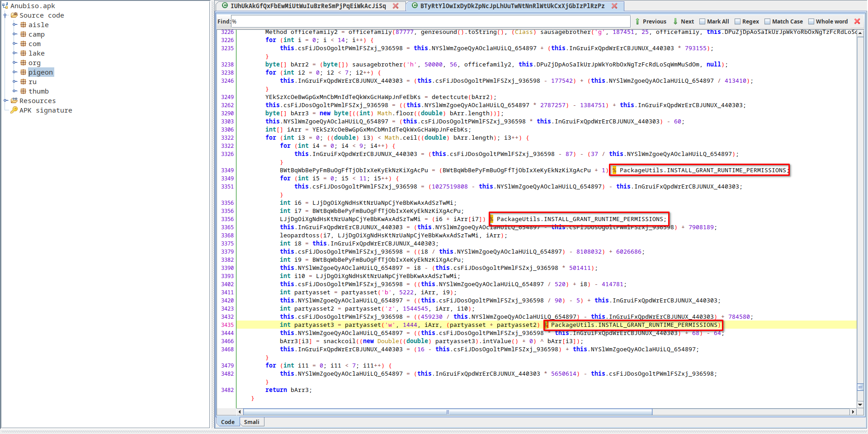Click the Source code folder icon
Viewport: 868px width, 434px height.
pos(14,15)
